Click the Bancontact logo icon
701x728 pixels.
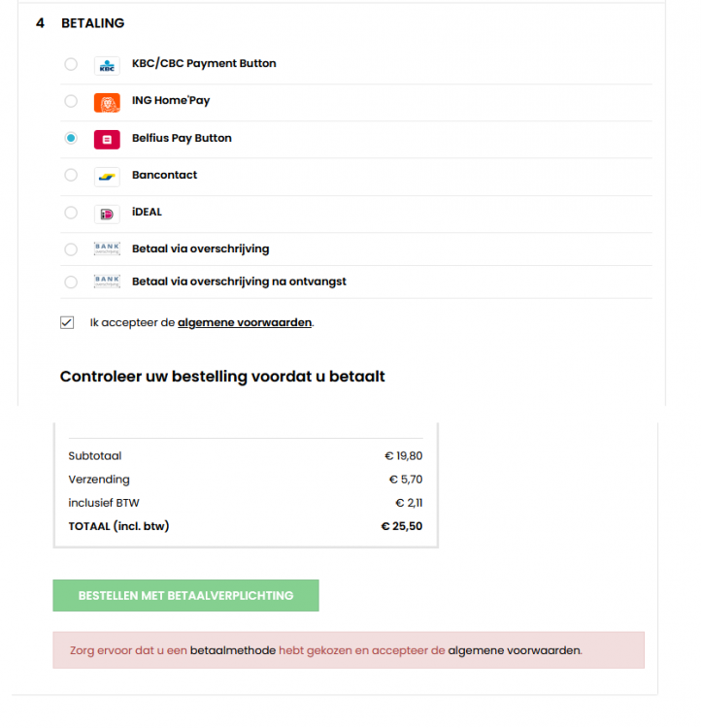pos(107,177)
